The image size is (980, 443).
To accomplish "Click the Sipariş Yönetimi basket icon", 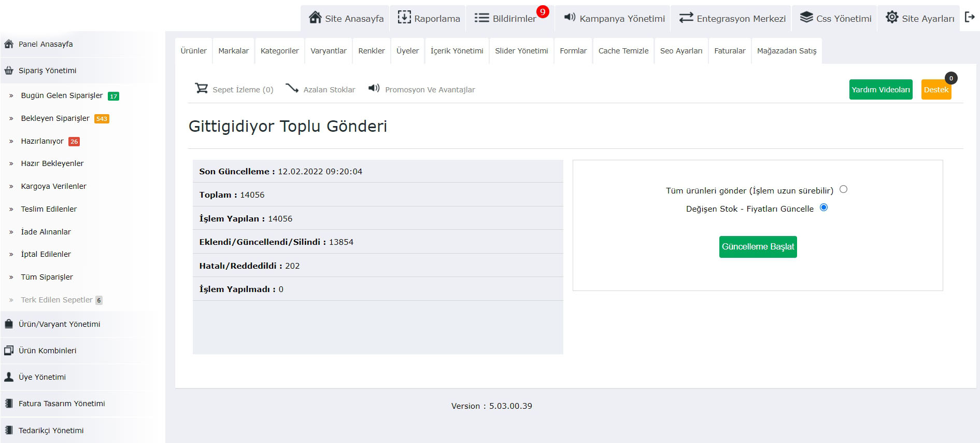I will coord(9,71).
